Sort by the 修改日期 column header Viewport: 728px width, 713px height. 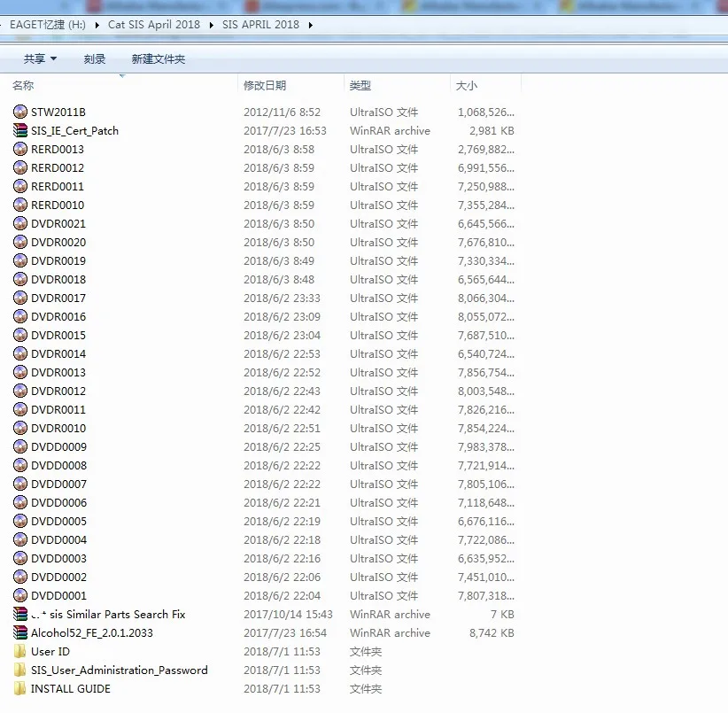(x=265, y=85)
